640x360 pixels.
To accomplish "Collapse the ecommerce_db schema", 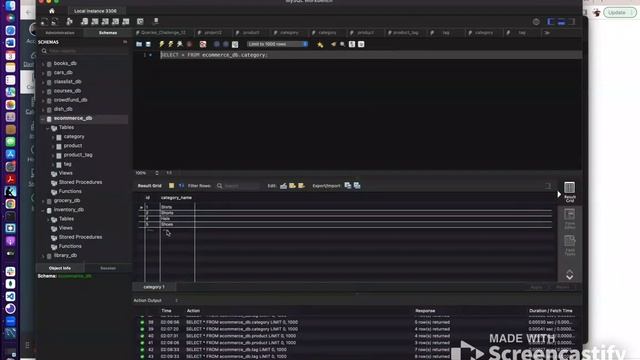I will (x=43, y=119).
